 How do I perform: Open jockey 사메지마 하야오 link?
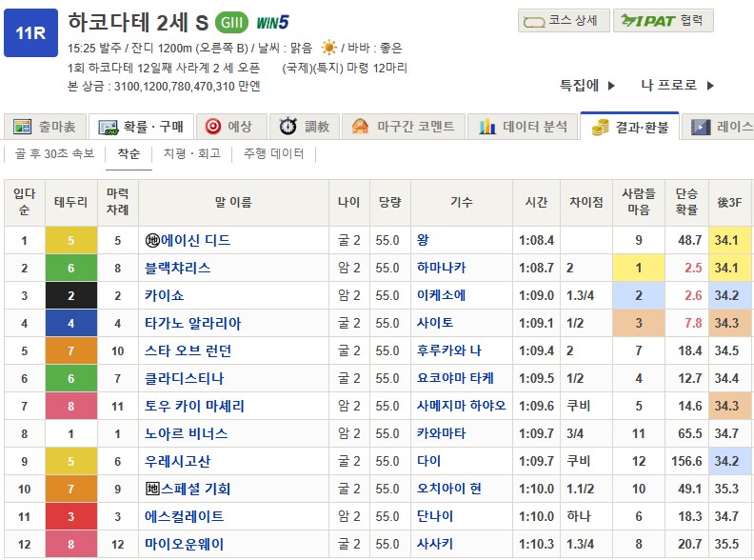[462, 406]
